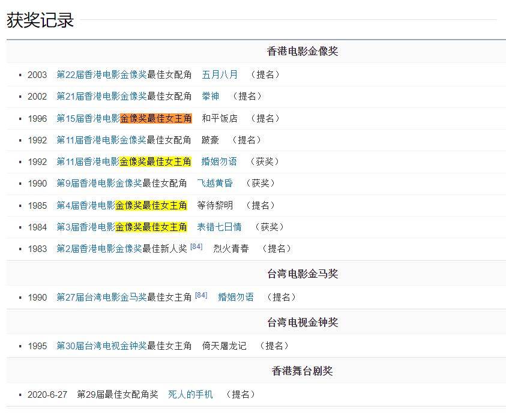Open the 和平饭店 movie link

pyautogui.click(x=218, y=118)
